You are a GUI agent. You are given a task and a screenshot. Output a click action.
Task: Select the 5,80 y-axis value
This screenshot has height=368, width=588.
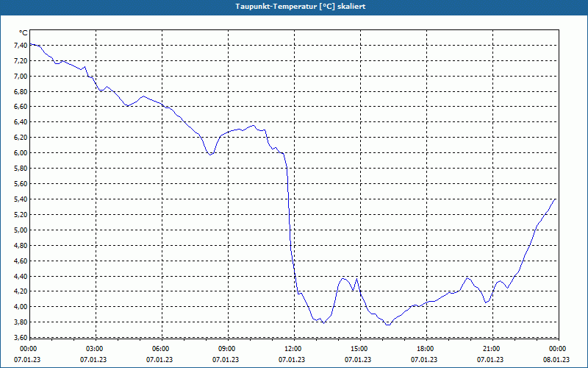(21, 169)
